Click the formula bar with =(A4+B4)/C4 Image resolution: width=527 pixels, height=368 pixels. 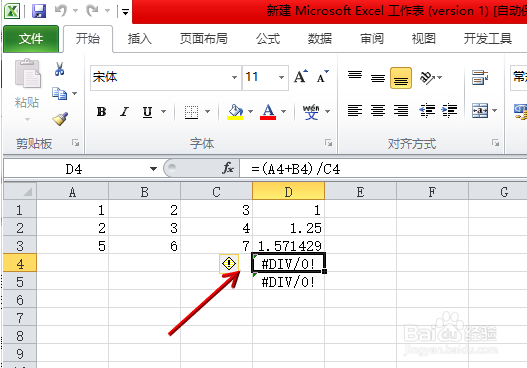click(x=383, y=168)
